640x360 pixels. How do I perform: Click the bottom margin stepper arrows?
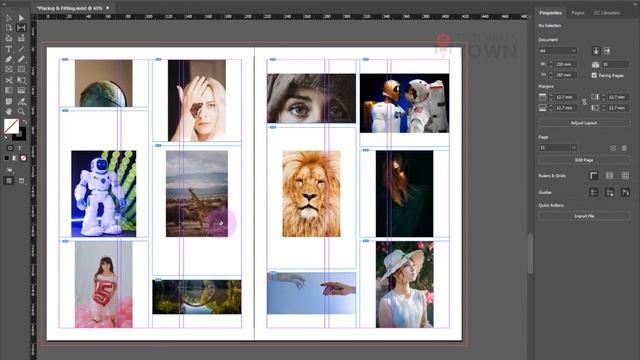551,108
